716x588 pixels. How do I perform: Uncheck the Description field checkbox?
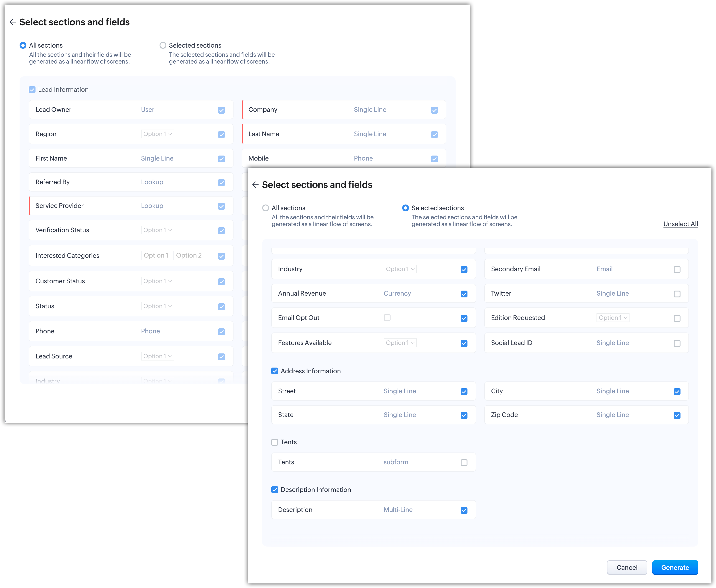464,510
